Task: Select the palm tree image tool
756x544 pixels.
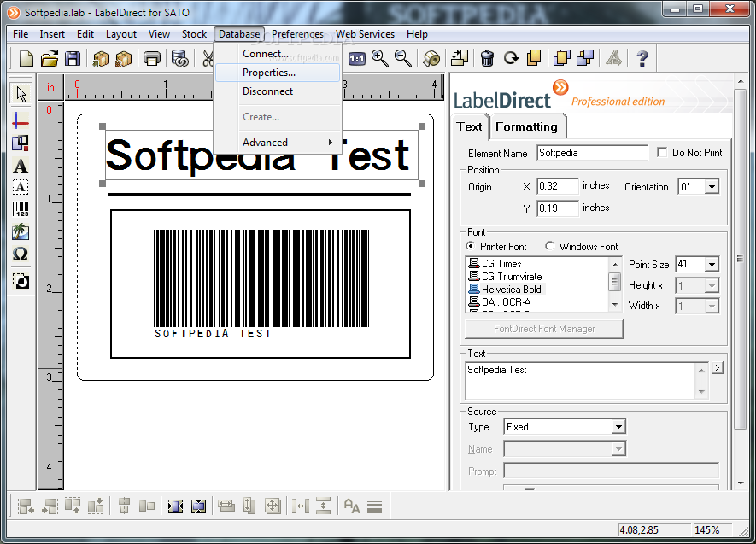Action: 21,231
